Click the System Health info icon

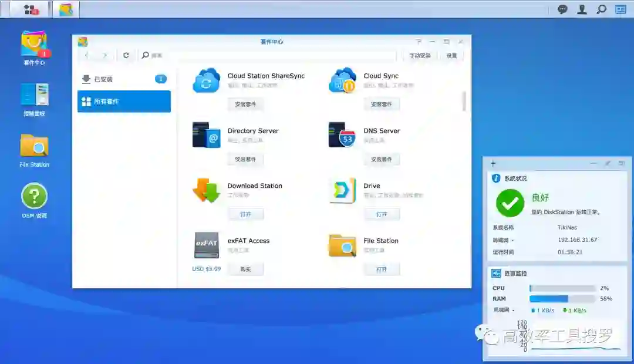(495, 178)
